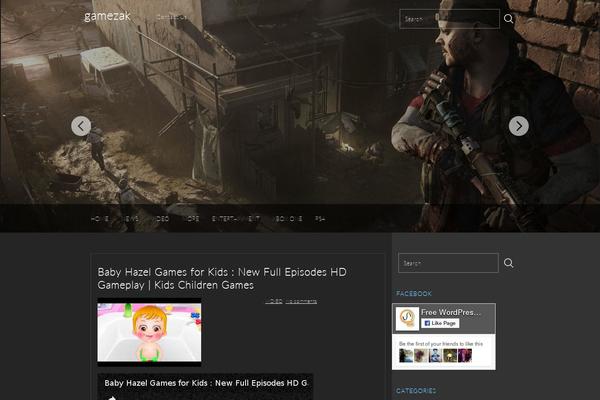Click the previous slide arrow
The width and height of the screenshot is (600, 400).
click(x=81, y=126)
